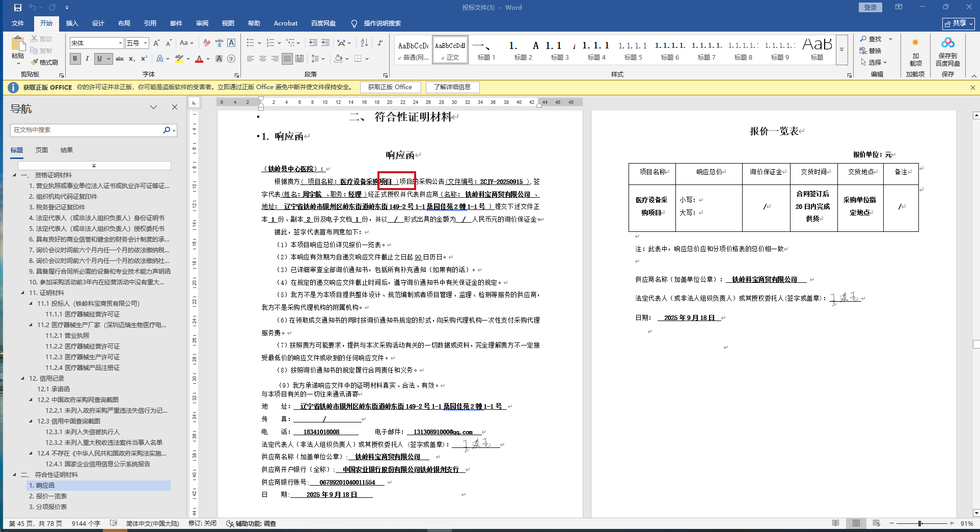This screenshot has width=980, height=532.
Task: Decrease the paragraph indent
Action: (313, 43)
